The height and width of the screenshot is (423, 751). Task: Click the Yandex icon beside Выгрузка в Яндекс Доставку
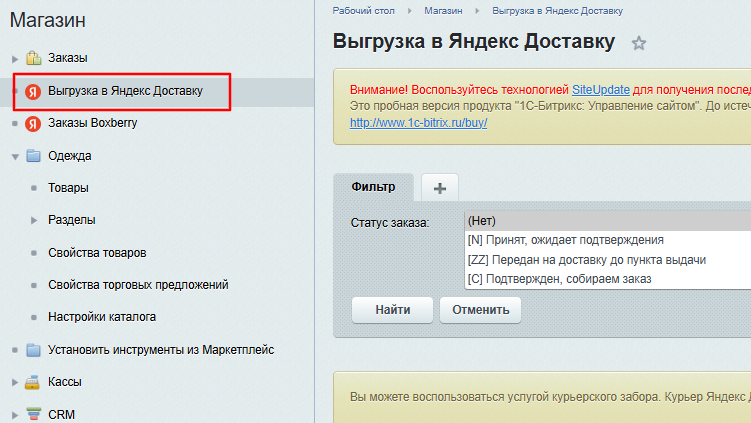click(x=33, y=91)
